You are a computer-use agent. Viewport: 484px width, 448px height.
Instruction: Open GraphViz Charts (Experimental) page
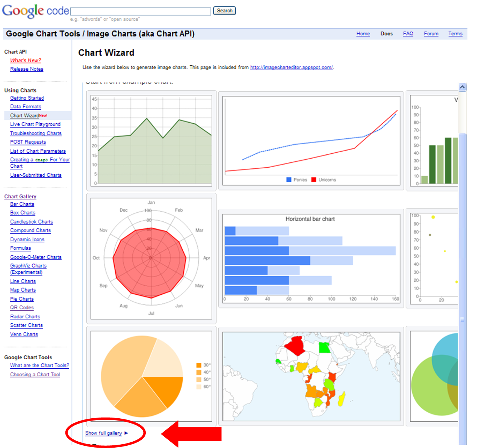click(x=28, y=269)
